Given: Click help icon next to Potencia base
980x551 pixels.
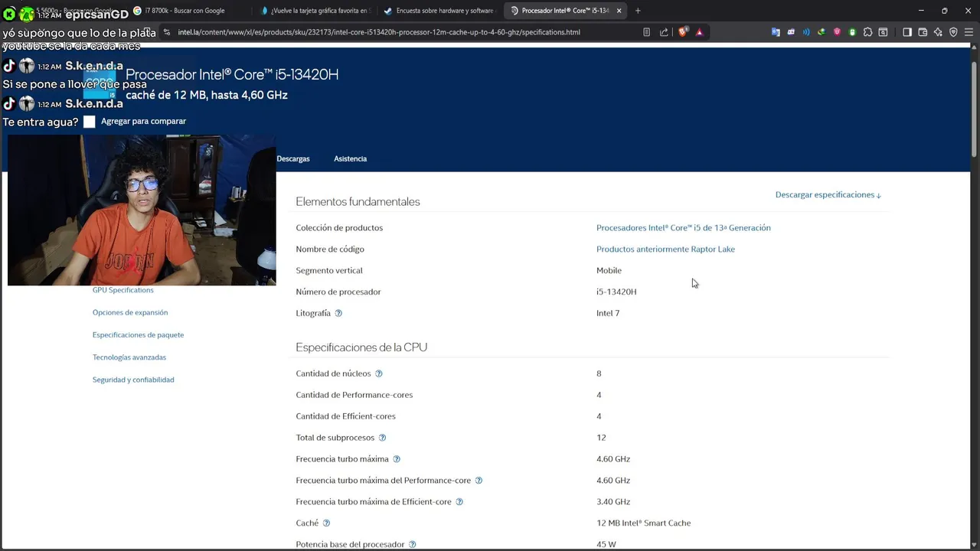Looking at the screenshot, I should (412, 545).
